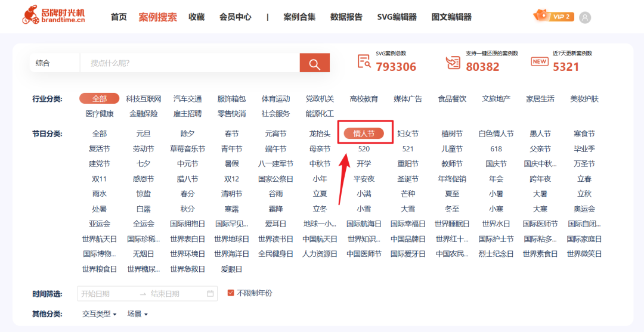The width and height of the screenshot is (644, 332).
Task: Expand the 场景 dropdown
Action: click(x=138, y=314)
